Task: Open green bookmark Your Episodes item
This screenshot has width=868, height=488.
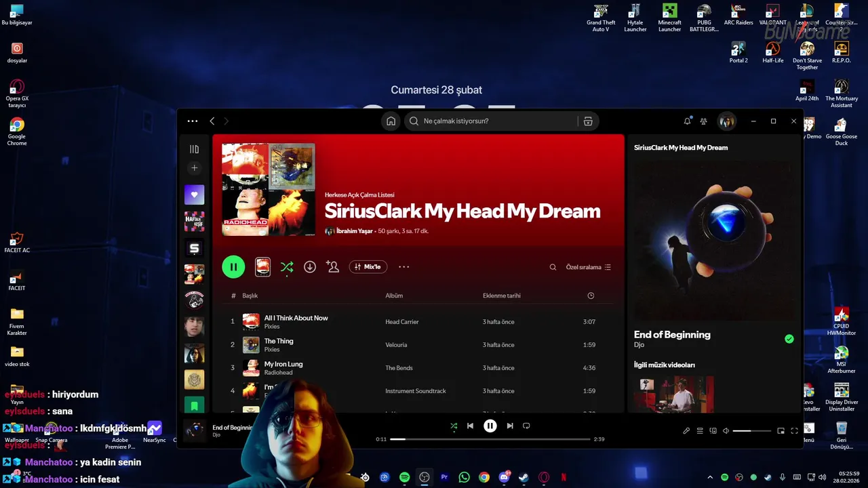Action: coord(195,405)
